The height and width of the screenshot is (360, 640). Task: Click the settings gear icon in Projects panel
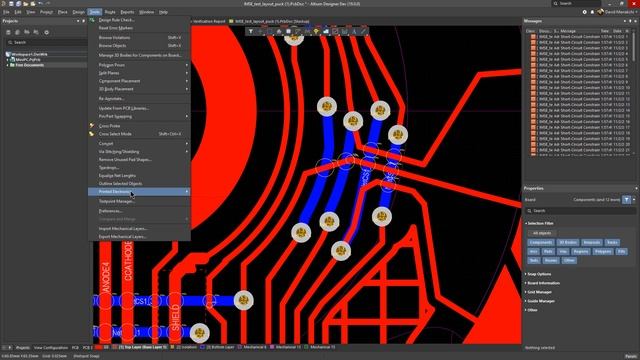(47, 32)
